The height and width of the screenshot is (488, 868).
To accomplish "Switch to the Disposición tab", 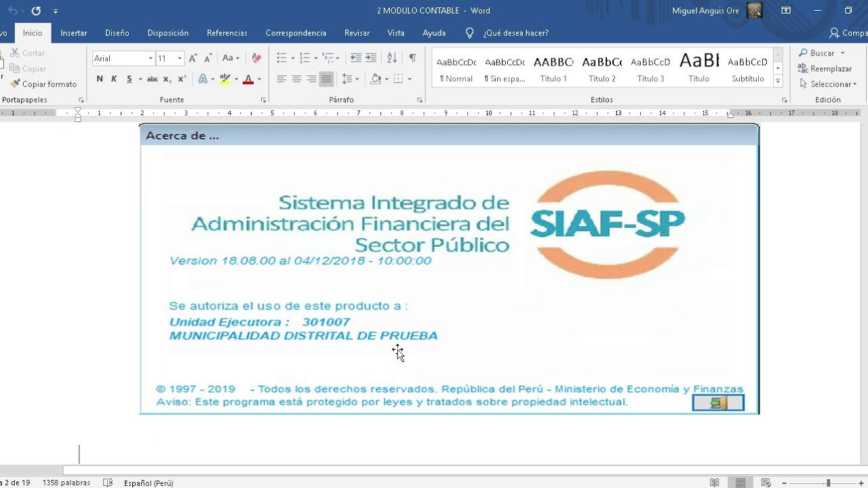I will (x=168, y=33).
